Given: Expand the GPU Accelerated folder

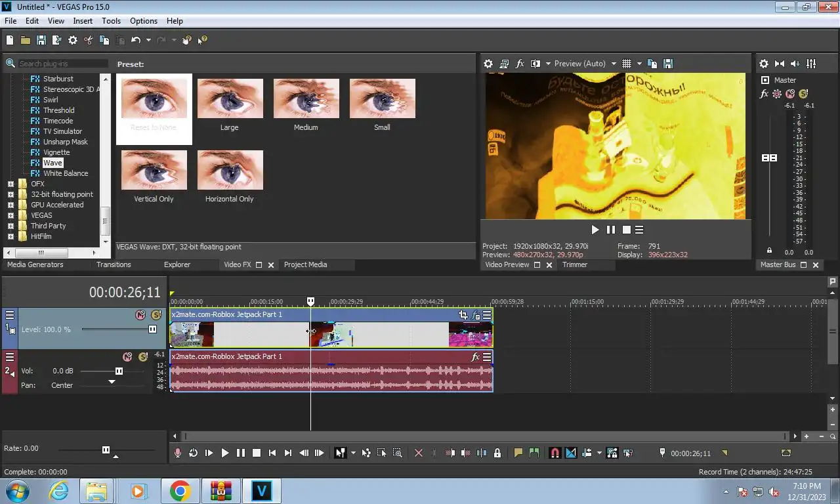Looking at the screenshot, I should tap(10, 205).
